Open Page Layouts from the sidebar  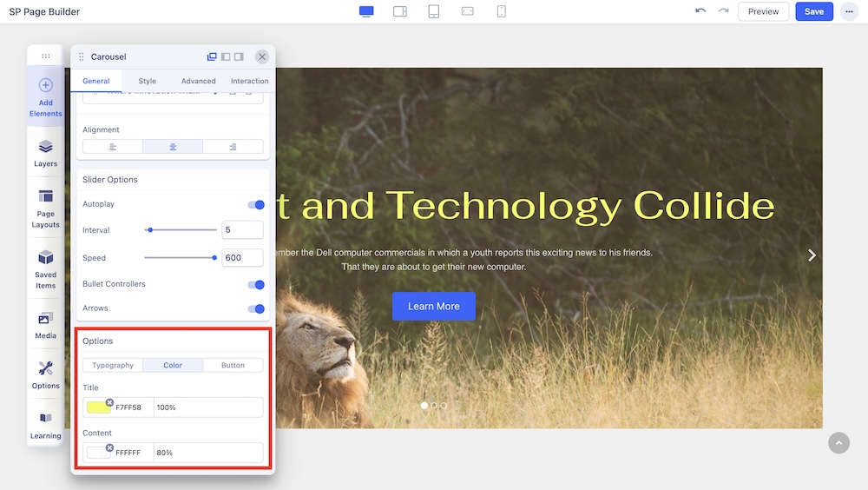pyautogui.click(x=45, y=207)
